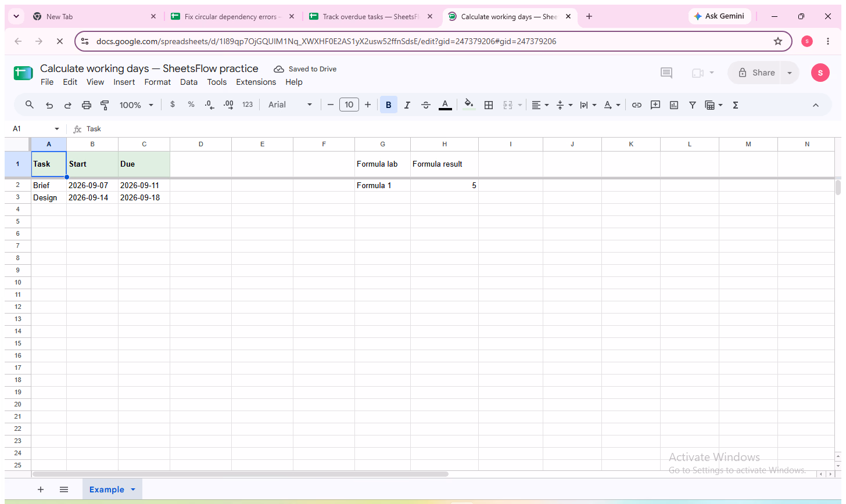This screenshot has height=504, width=846.
Task: Bookmark this page with the star
Action: tap(778, 41)
